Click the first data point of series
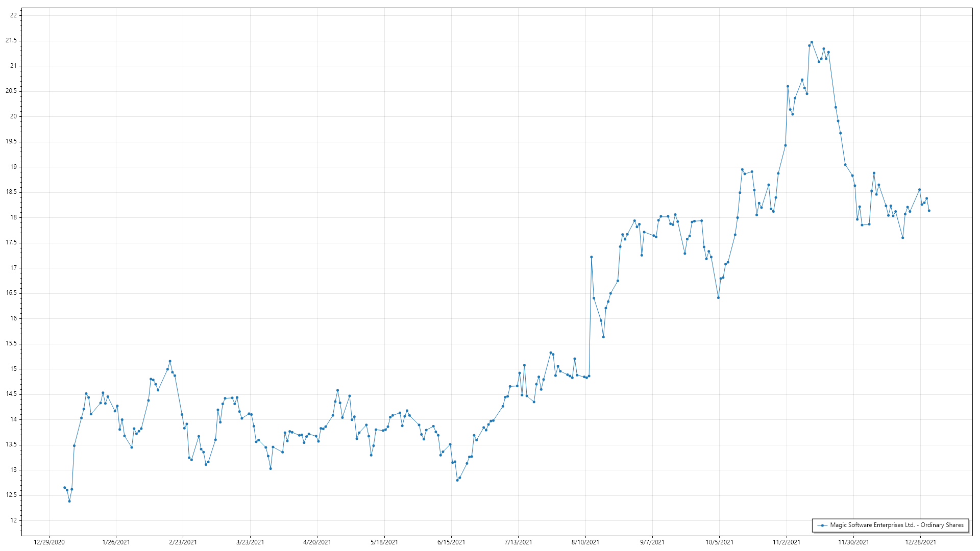The image size is (980, 551). click(x=64, y=488)
